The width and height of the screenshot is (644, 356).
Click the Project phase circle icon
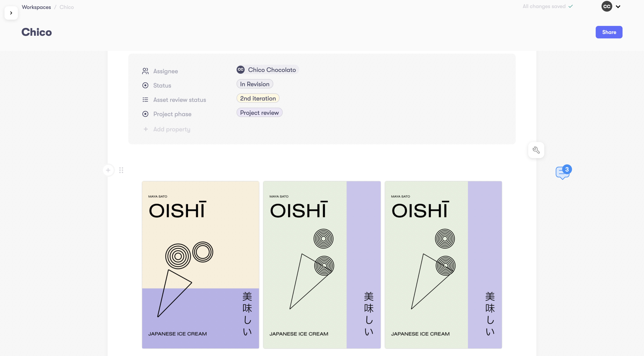pos(145,114)
